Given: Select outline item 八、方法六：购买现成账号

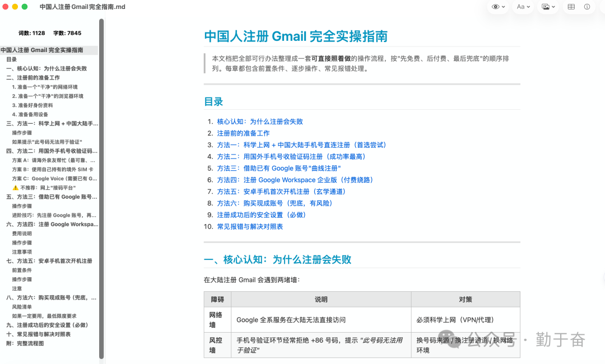Looking at the screenshot, I should pyautogui.click(x=52, y=298).
